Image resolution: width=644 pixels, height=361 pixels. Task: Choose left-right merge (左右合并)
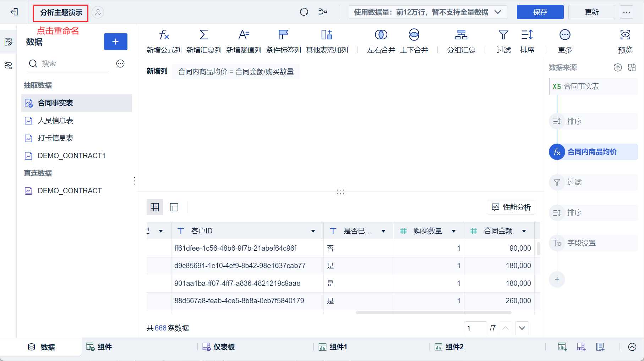pos(381,41)
